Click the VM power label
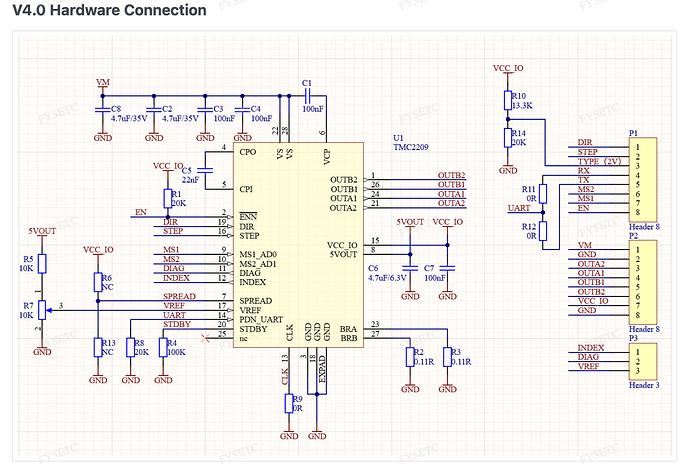 click(x=103, y=82)
